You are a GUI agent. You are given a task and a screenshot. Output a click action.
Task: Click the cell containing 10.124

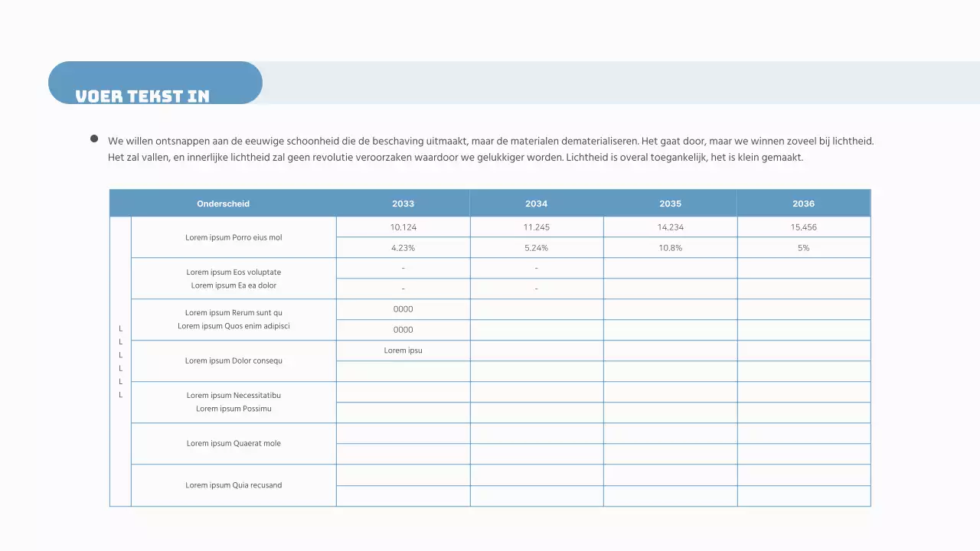click(403, 227)
